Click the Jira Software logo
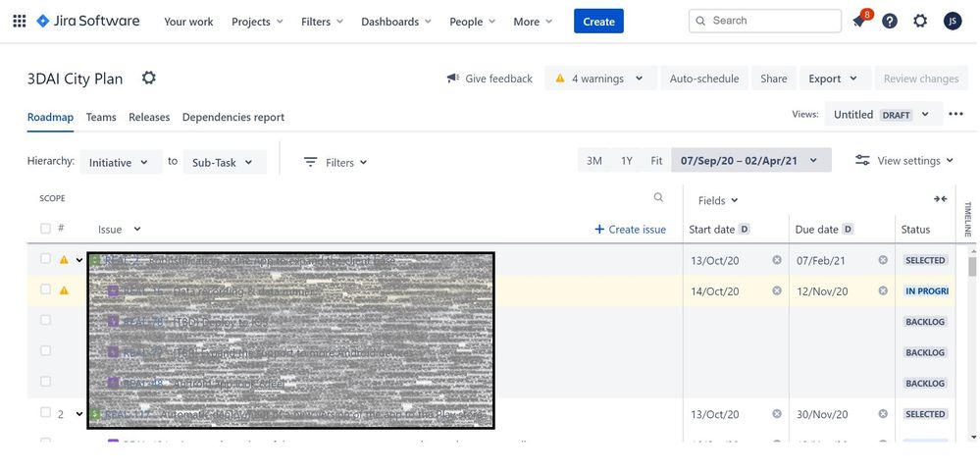 (x=88, y=21)
